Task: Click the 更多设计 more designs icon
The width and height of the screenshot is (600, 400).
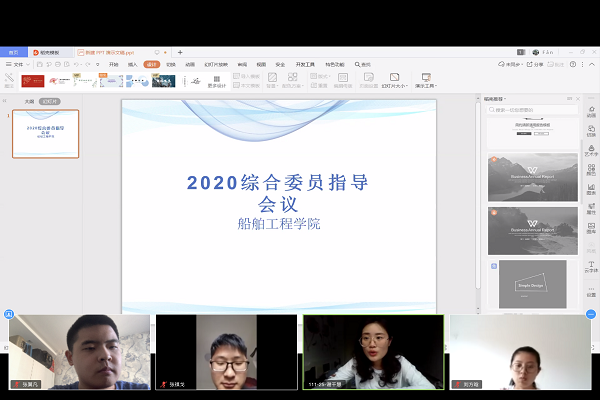Action: pos(217,81)
